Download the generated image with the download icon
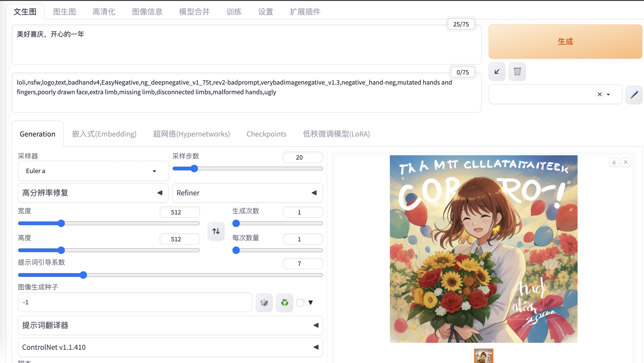 tap(614, 162)
